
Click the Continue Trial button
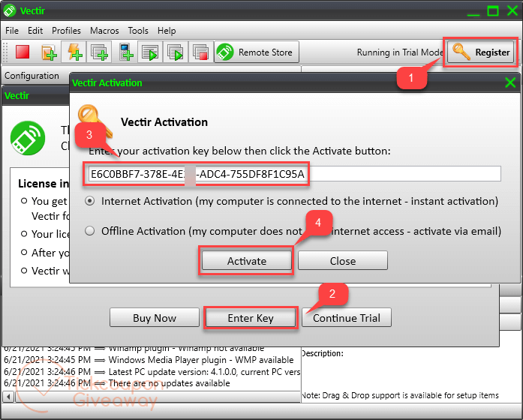coord(347,318)
